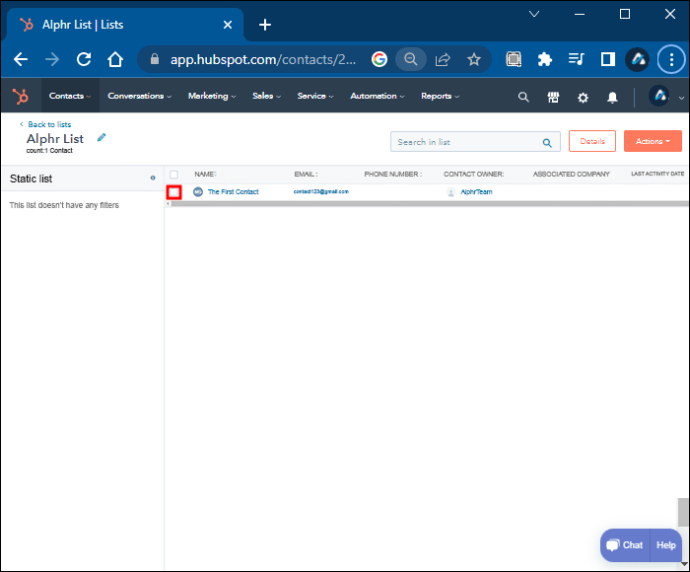Open the Contacts navigation dropdown
The height and width of the screenshot is (572, 690).
click(70, 97)
